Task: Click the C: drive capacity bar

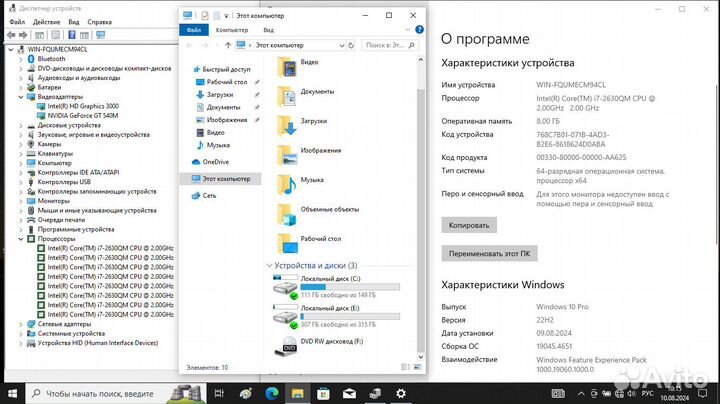Action: tap(350, 287)
